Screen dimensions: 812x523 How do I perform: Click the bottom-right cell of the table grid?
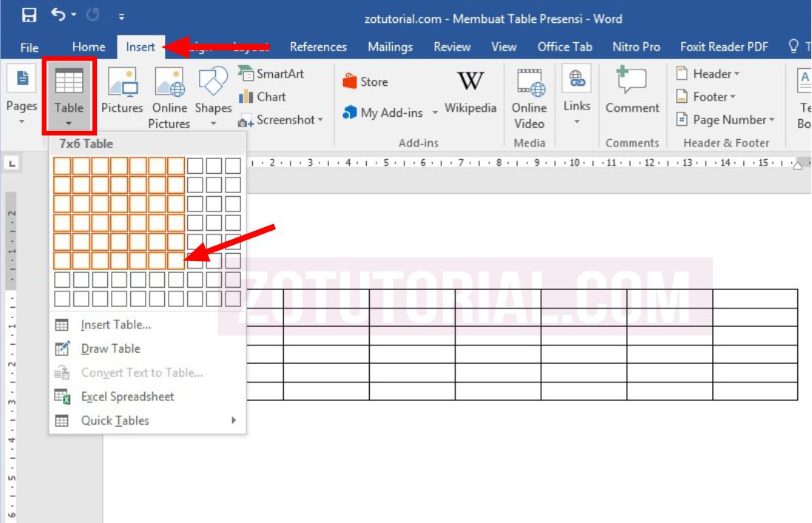(x=233, y=298)
